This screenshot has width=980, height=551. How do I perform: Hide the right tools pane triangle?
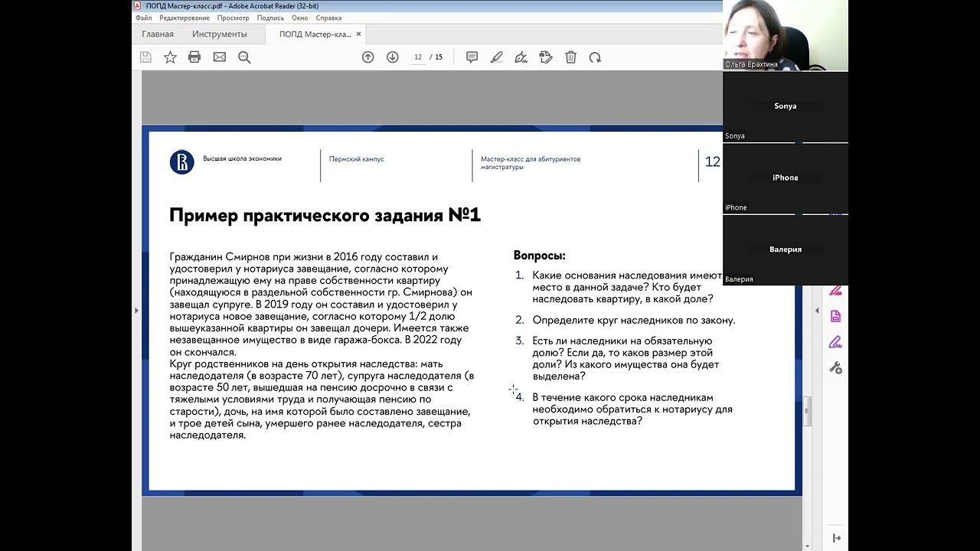pyautogui.click(x=816, y=310)
